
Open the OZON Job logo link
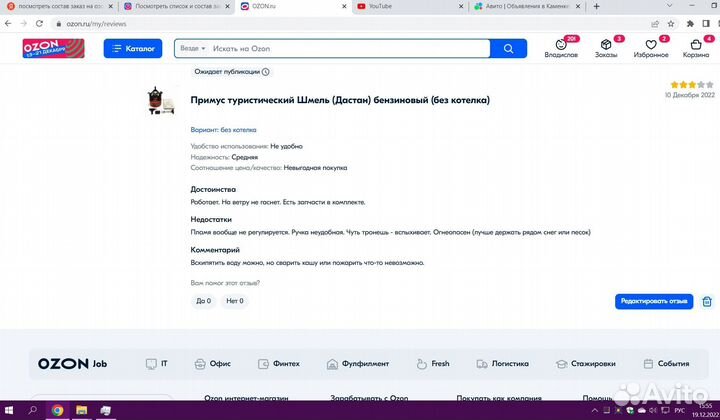(72, 364)
